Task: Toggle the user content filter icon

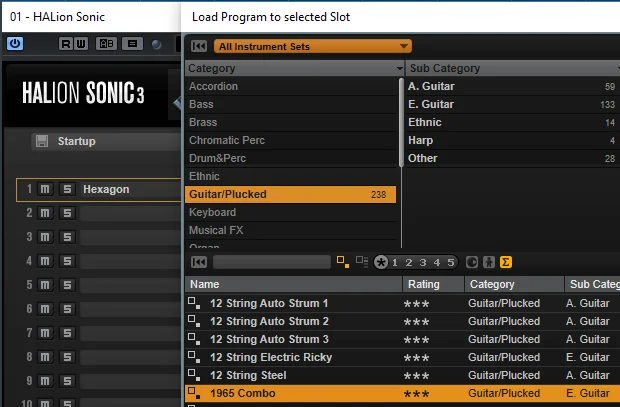Action: [x=489, y=262]
